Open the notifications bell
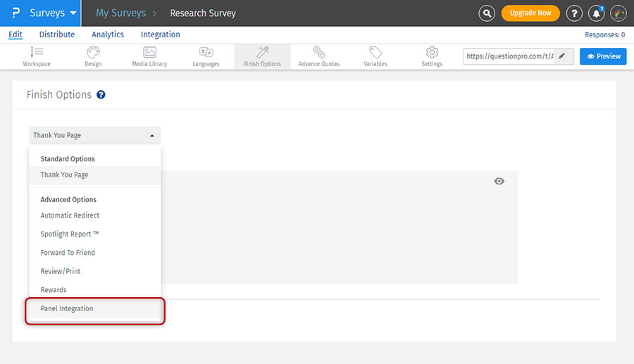Image resolution: width=634 pixels, height=364 pixels. pos(596,13)
